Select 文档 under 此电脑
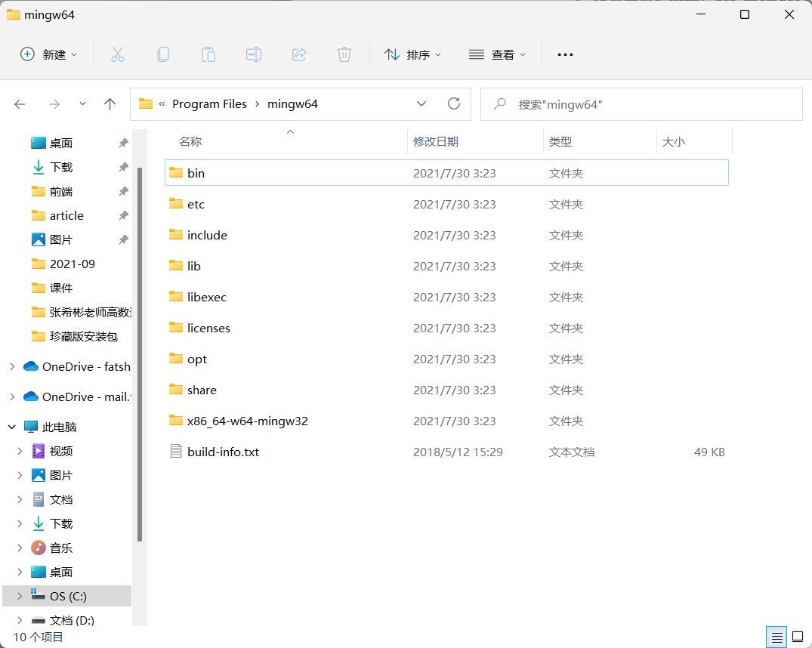Image resolution: width=812 pixels, height=648 pixels. pyautogui.click(x=61, y=499)
